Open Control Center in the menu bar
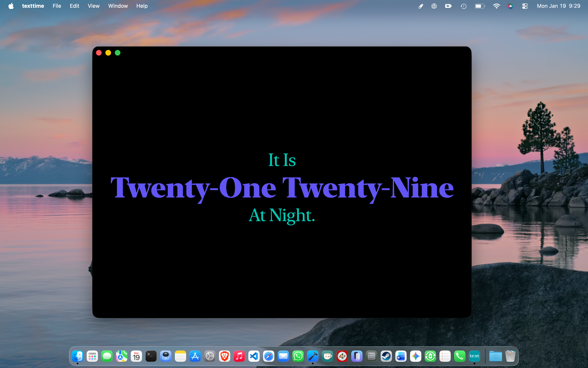This screenshot has height=368, width=588. pyautogui.click(x=525, y=6)
